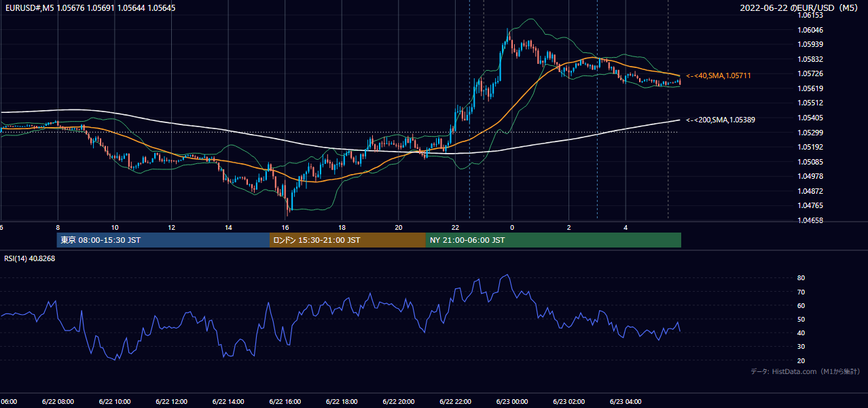
Task: Click price axis label 1.05405
Action: click(810, 118)
